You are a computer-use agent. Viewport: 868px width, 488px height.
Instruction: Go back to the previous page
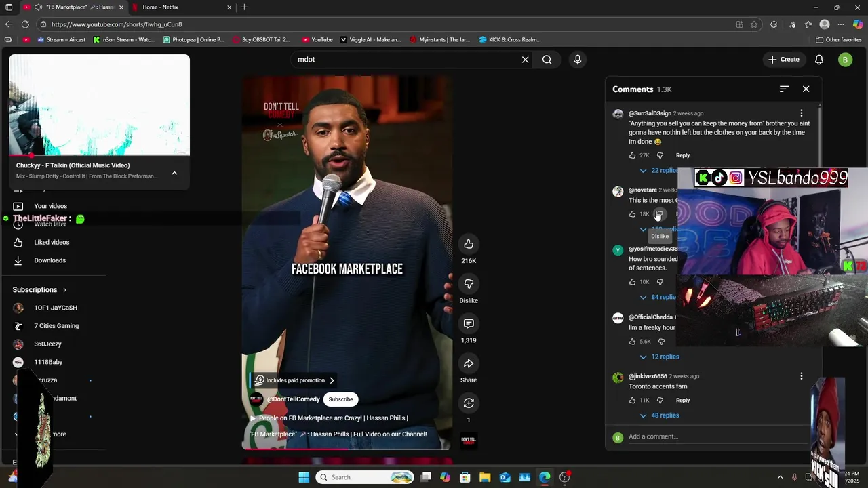8,24
